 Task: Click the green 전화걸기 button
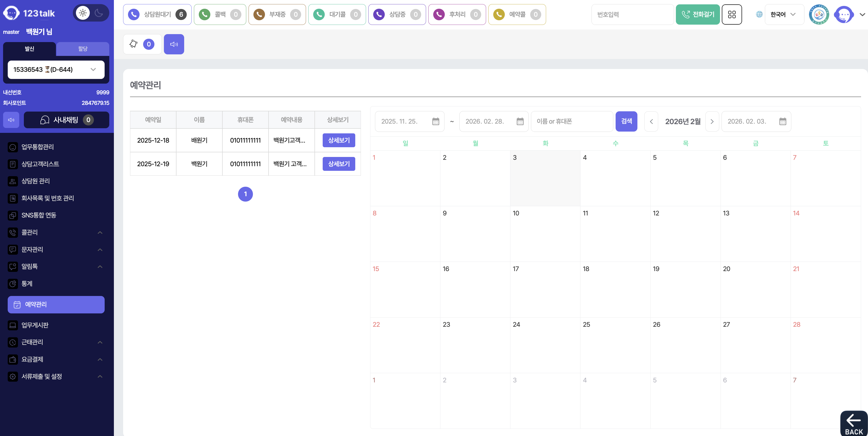point(697,14)
